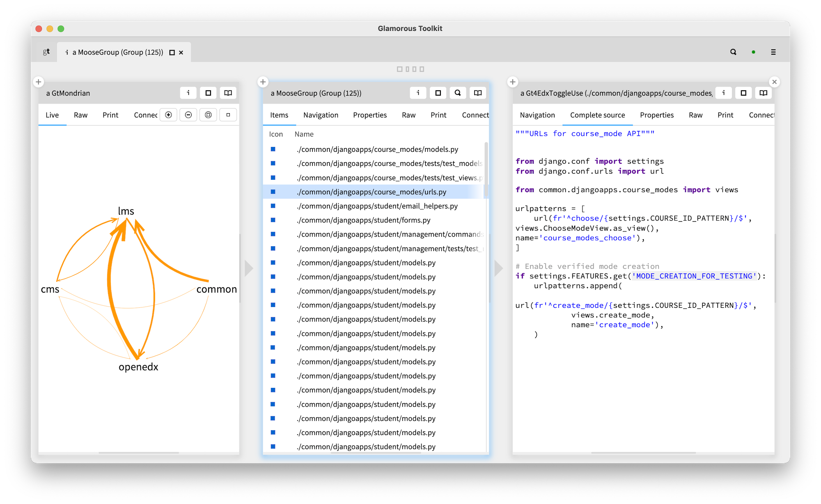Screen dimensions: 821x504
Task: Select student/management/commands row
Action: 374,234
